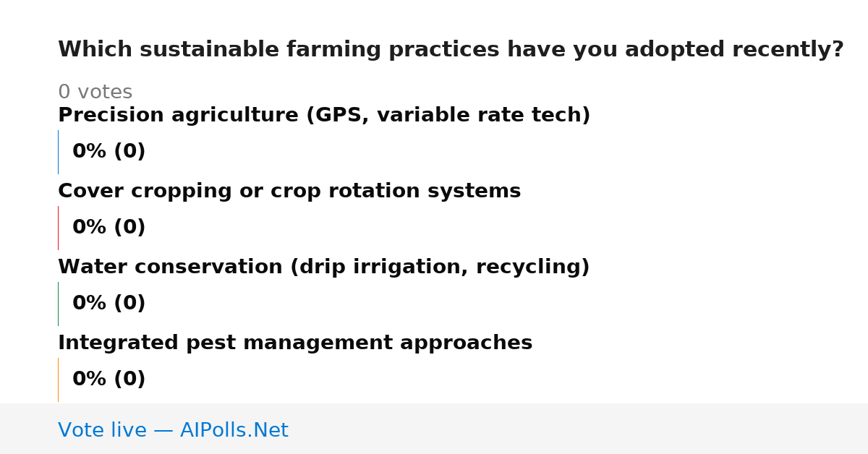Click the blue bar for Precision agriculture
Image resolution: width=868 pixels, height=454 pixels.
coord(59,152)
